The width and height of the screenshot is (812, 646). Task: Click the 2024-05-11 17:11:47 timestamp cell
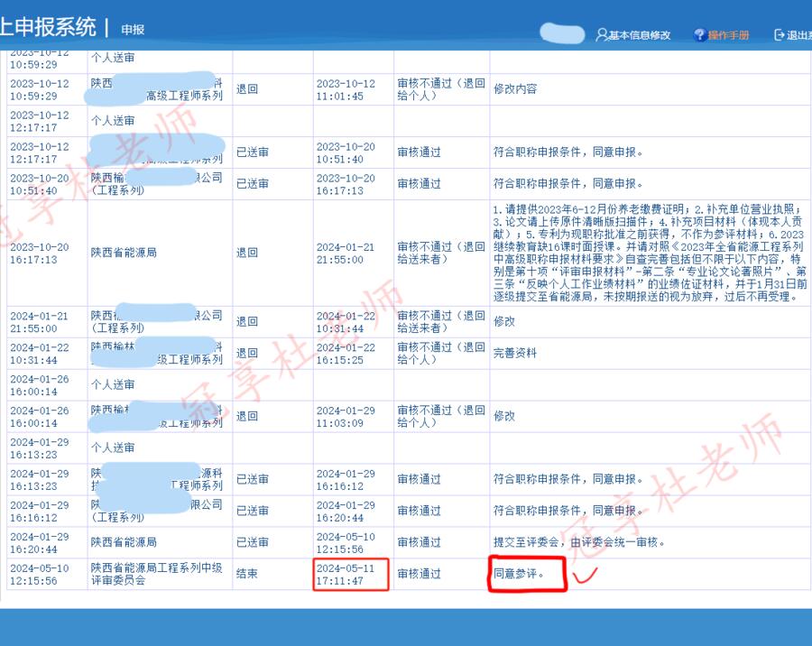[352, 574]
